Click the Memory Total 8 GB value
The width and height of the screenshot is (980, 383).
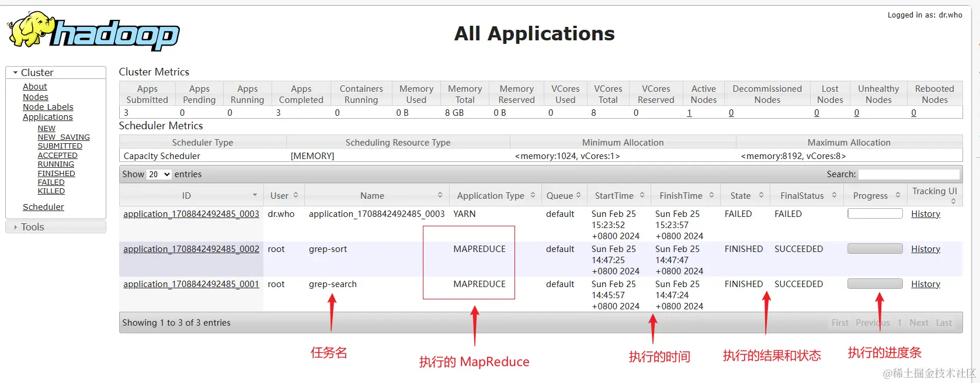click(x=454, y=113)
